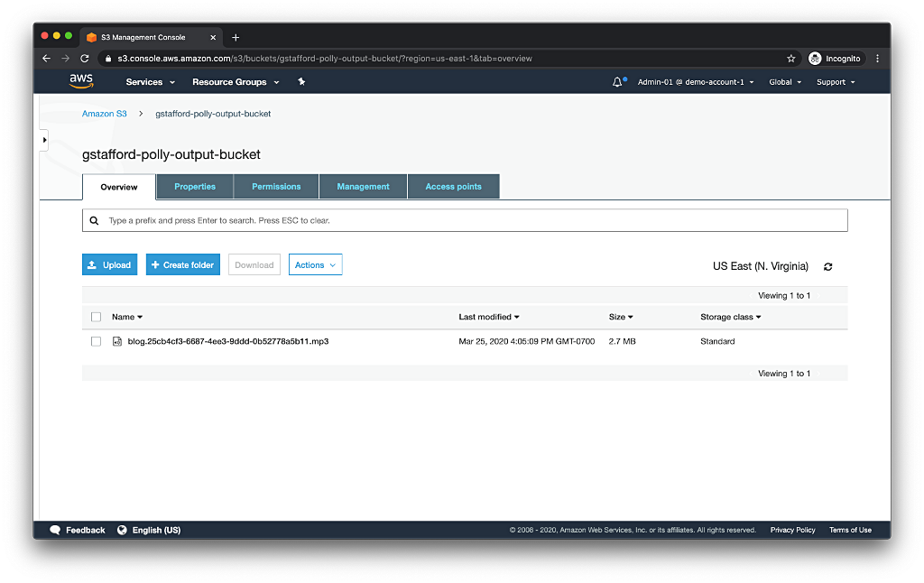Select the checkbox for the mp3 file row
This screenshot has height=583, width=924.
point(96,341)
